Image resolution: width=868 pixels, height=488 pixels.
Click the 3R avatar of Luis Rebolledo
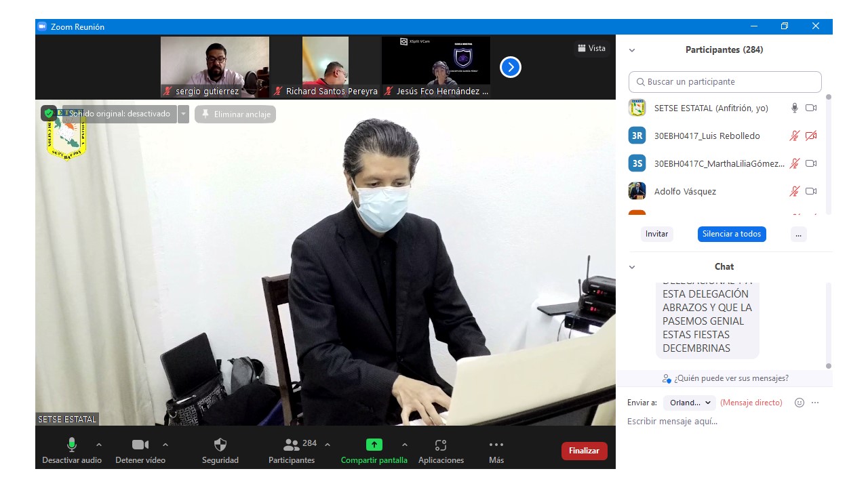(637, 136)
